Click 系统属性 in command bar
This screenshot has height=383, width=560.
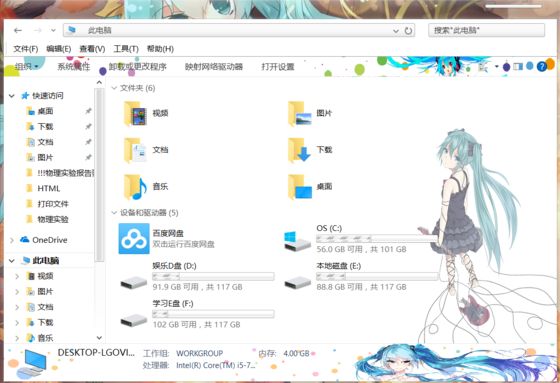click(74, 66)
